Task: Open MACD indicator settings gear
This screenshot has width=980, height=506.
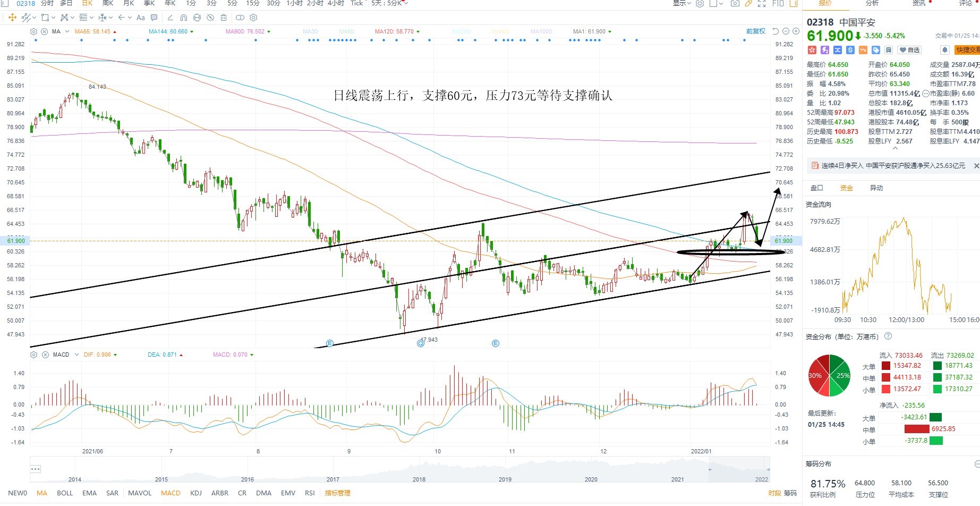Action: pos(34,355)
